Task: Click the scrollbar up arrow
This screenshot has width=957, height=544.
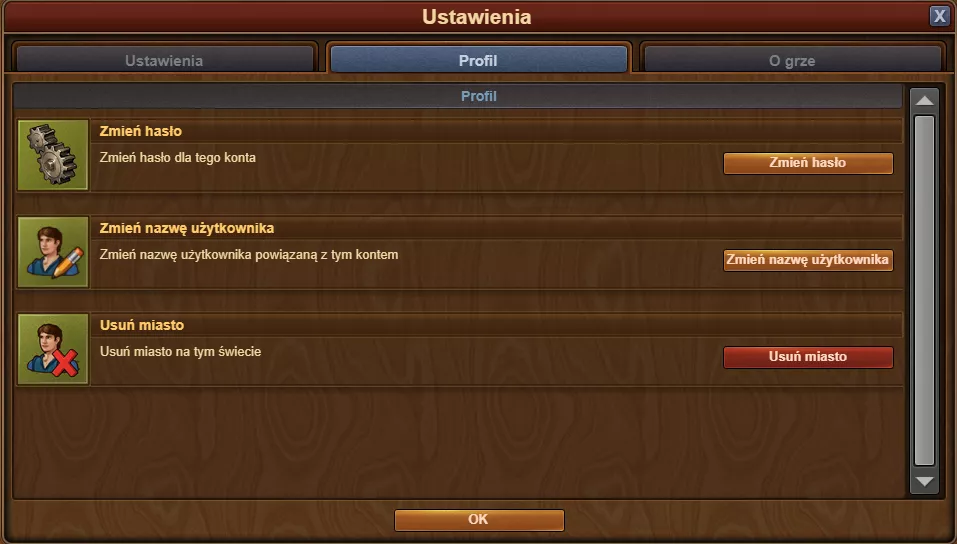Action: coord(925,100)
